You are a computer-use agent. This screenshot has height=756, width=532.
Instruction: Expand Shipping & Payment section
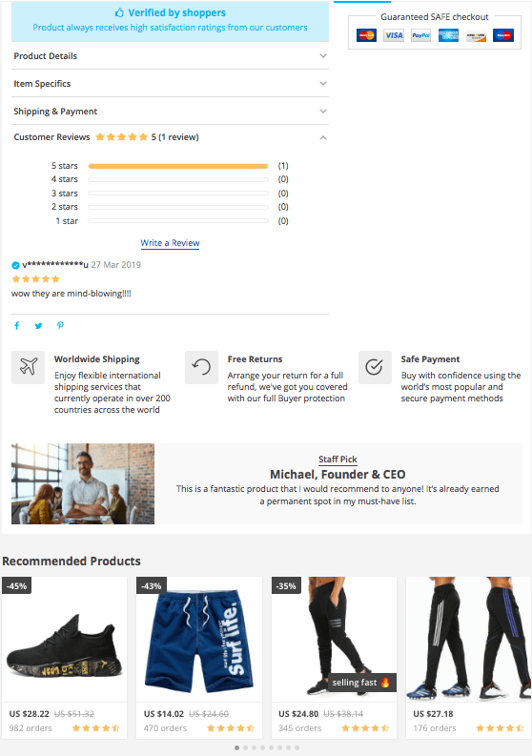click(x=171, y=112)
